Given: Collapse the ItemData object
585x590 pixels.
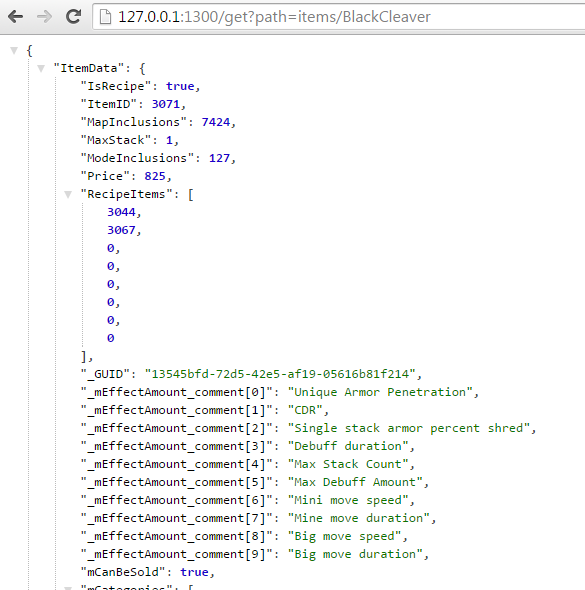Looking at the screenshot, I should point(41,68).
